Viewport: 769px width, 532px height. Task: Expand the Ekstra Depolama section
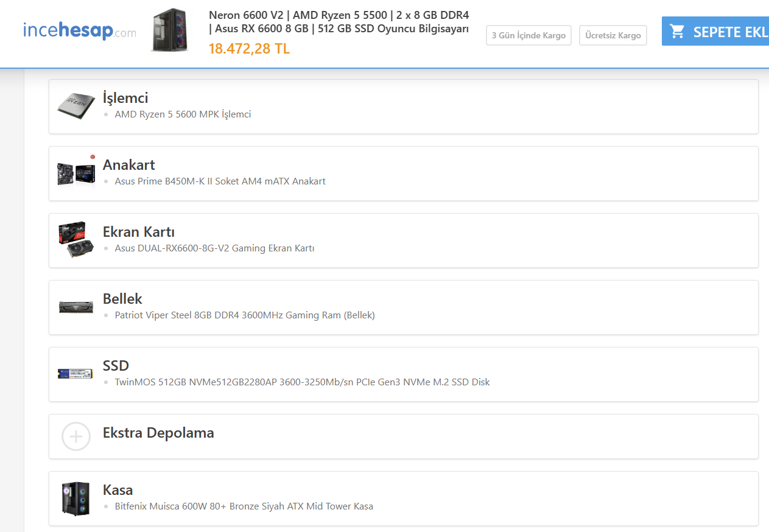pyautogui.click(x=403, y=436)
